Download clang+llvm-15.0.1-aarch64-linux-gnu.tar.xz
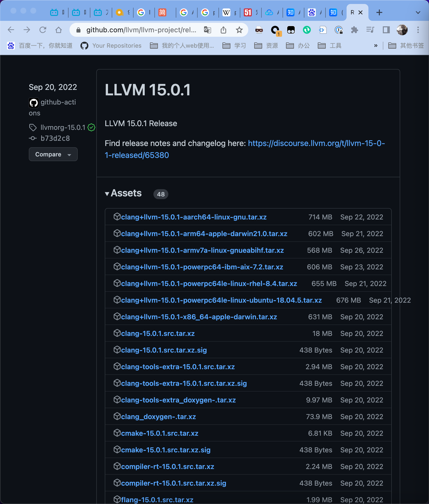This screenshot has height=504, width=429. pyautogui.click(x=193, y=217)
